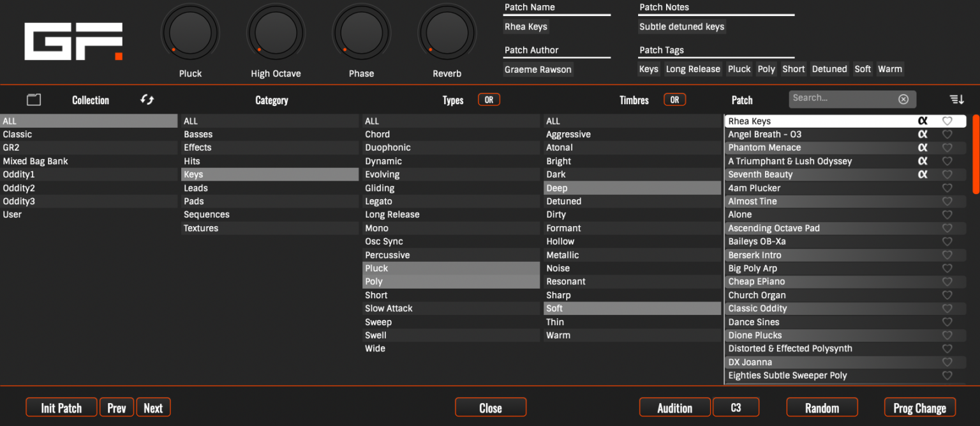Click the GF logo
The width and height of the screenshot is (980, 426).
pyautogui.click(x=72, y=40)
